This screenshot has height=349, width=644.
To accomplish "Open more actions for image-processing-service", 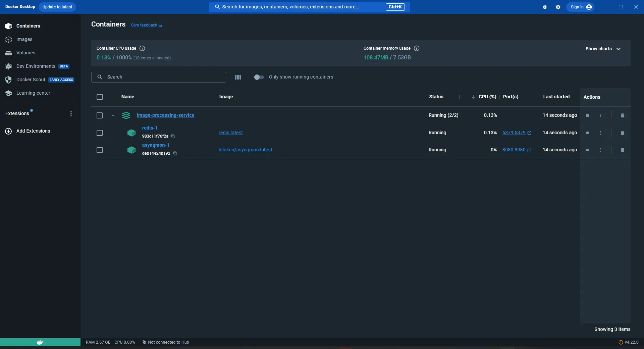I will 601,115.
